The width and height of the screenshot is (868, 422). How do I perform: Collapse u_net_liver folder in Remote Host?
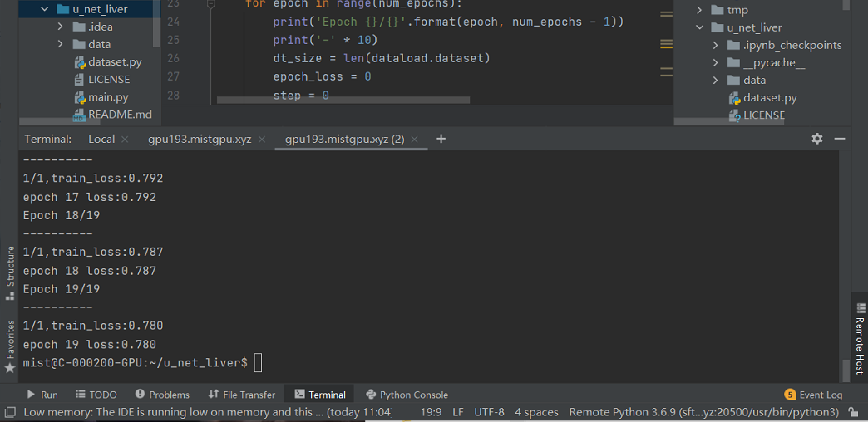[699, 27]
